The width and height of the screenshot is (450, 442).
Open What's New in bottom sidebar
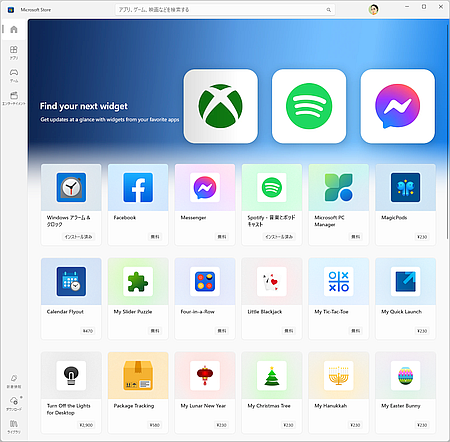tap(14, 381)
